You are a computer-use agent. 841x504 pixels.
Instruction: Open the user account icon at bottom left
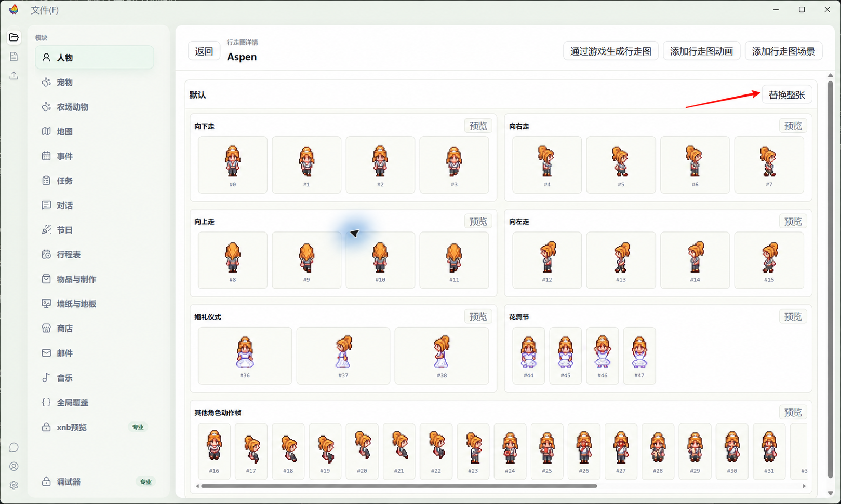click(14, 467)
